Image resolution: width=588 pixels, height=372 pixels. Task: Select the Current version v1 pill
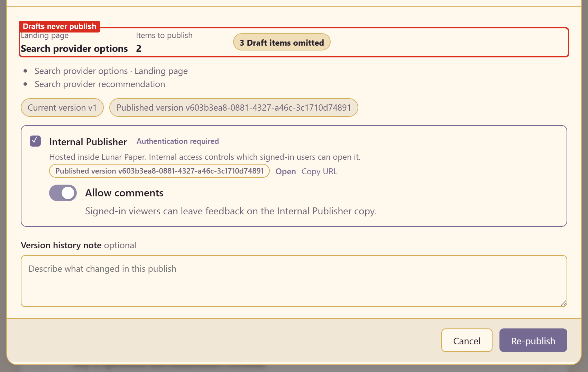click(62, 108)
